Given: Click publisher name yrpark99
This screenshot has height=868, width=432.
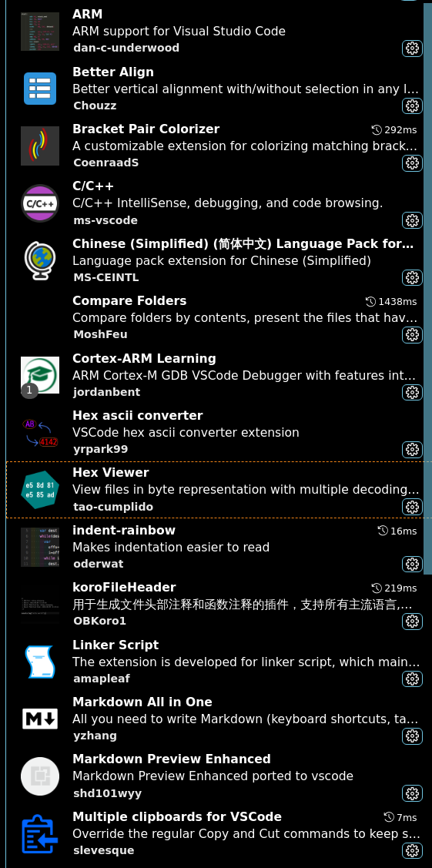Looking at the screenshot, I should coord(100,449).
